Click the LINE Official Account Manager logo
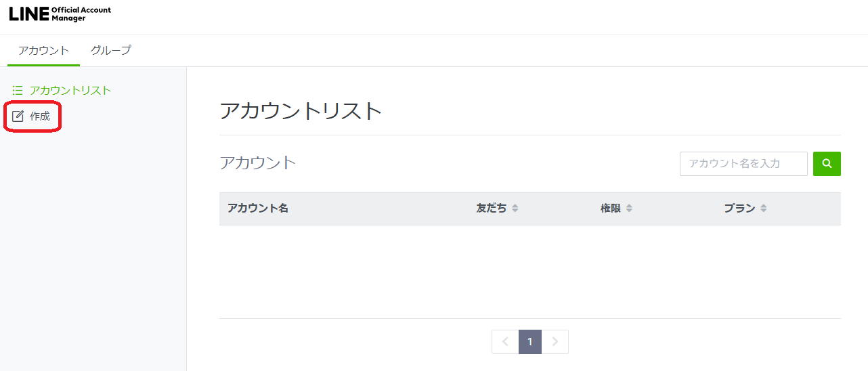The width and height of the screenshot is (868, 371). pyautogui.click(x=60, y=14)
